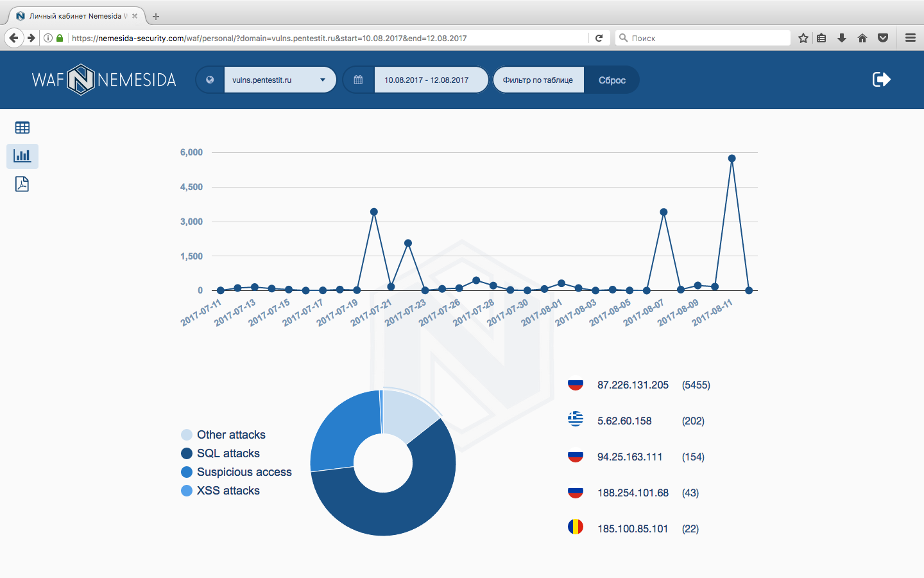Click Russian flag next to 188.254.101.68

576,491
